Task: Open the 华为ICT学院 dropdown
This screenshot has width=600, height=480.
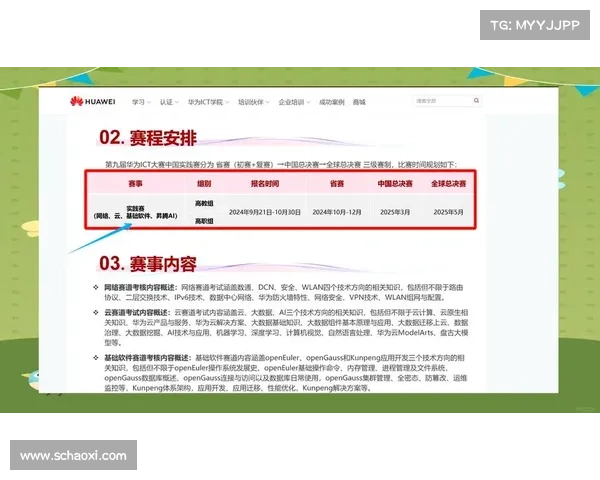Action: (208, 102)
